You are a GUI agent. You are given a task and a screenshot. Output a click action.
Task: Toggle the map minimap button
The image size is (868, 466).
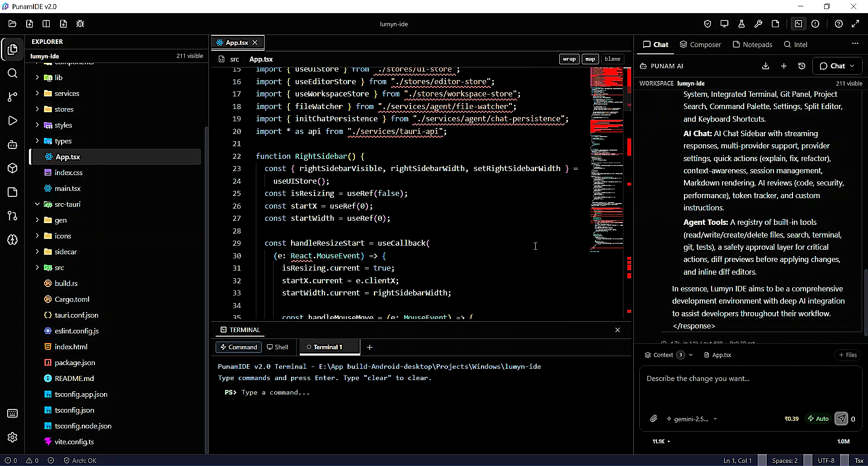[590, 59]
